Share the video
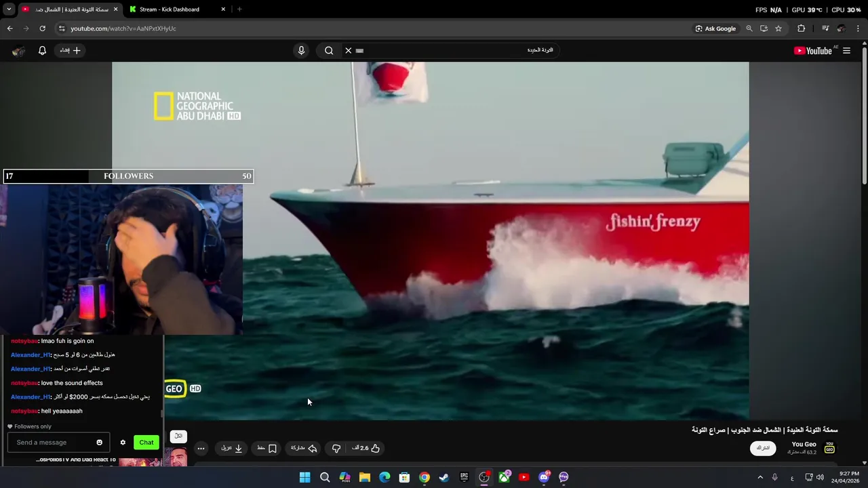The width and height of the screenshot is (868, 488). tap(304, 448)
